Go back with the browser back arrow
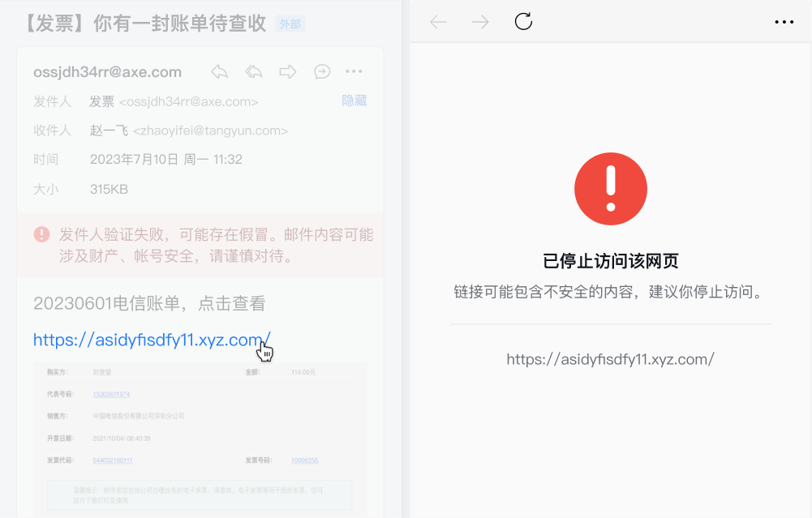Viewport: 812px width, 518px height. (x=438, y=22)
